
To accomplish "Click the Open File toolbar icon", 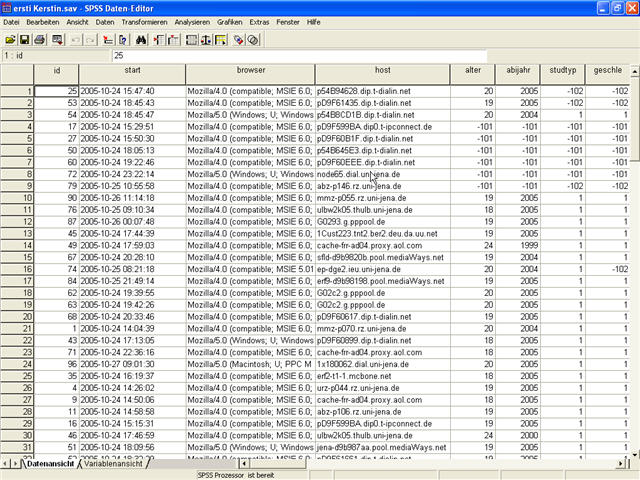I will point(10,39).
